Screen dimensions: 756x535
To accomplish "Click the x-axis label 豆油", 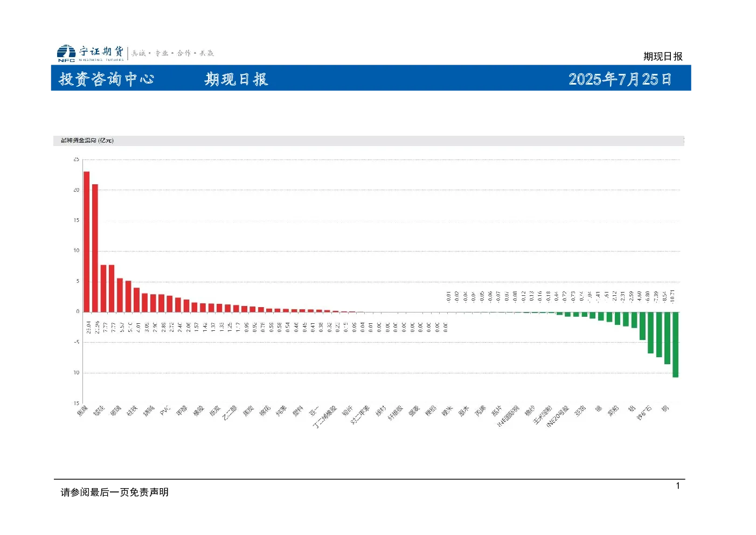I will (579, 411).
